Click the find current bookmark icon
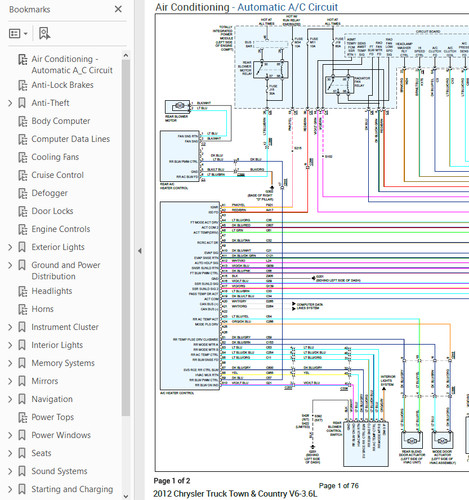 tap(44, 34)
